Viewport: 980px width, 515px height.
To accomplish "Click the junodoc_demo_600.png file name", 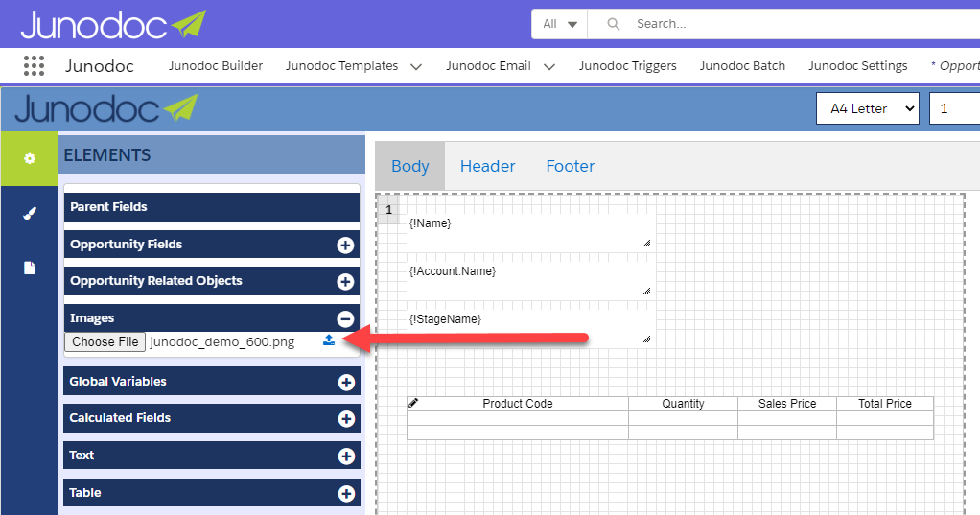I will coord(222,341).
